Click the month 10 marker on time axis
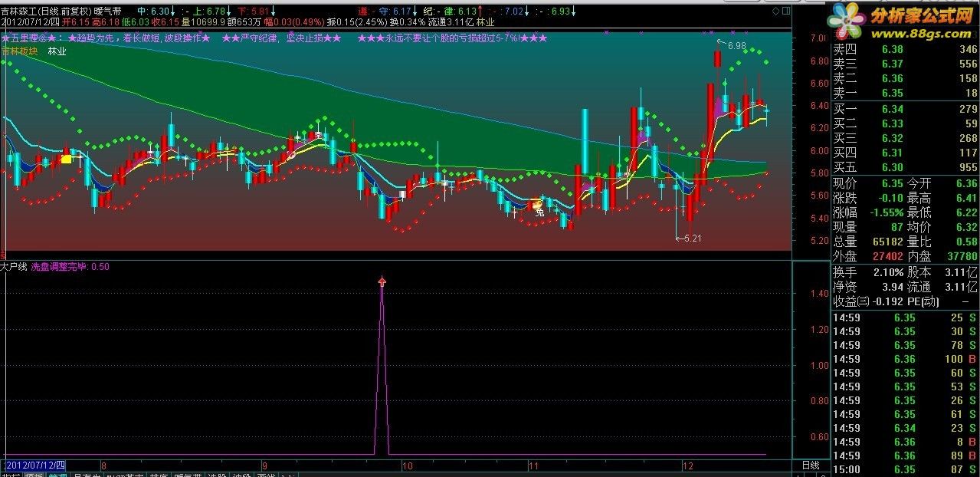The width and height of the screenshot is (980, 477). pyautogui.click(x=408, y=465)
